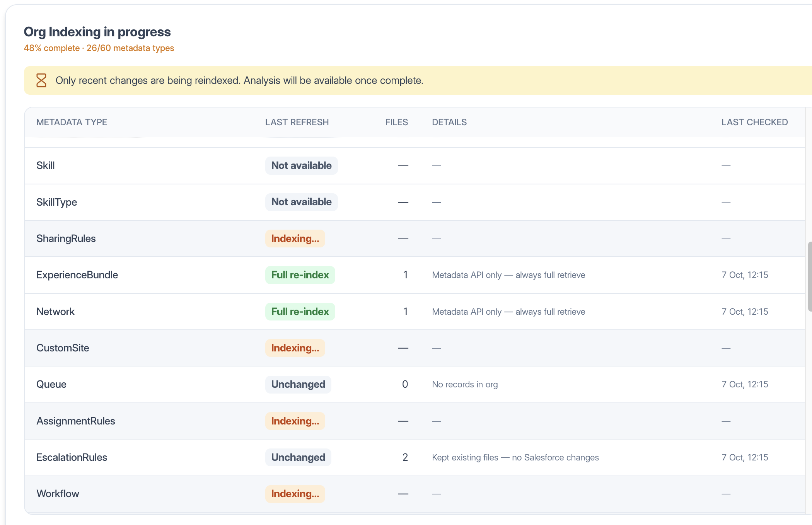Select the ExperienceBundle row name

[x=77, y=275]
